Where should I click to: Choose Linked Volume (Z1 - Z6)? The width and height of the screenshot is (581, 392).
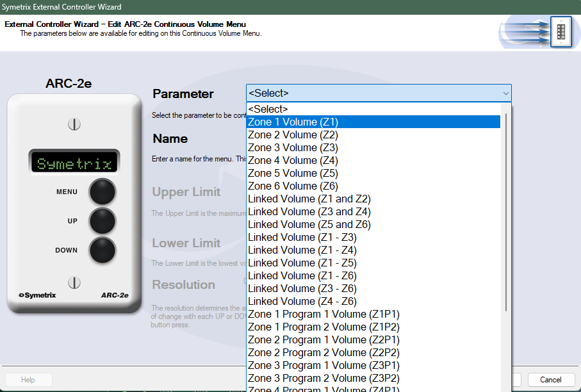click(x=302, y=275)
